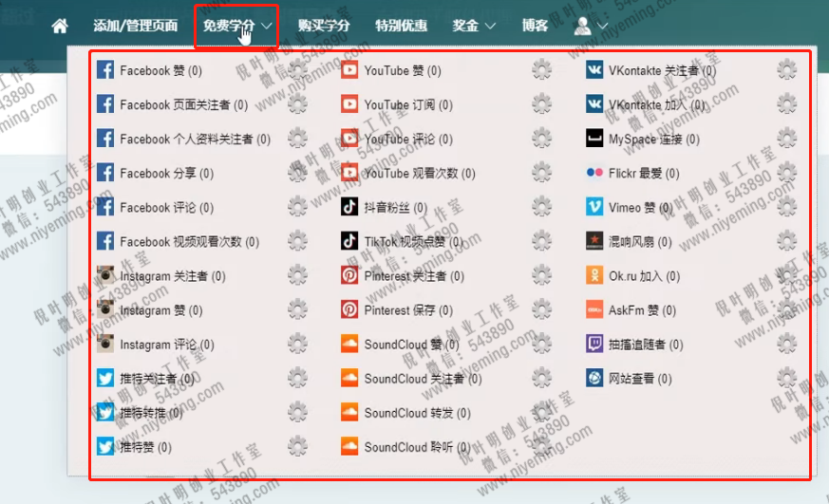Open gear settings for Instagram 评论
829x504 pixels.
[x=297, y=344]
